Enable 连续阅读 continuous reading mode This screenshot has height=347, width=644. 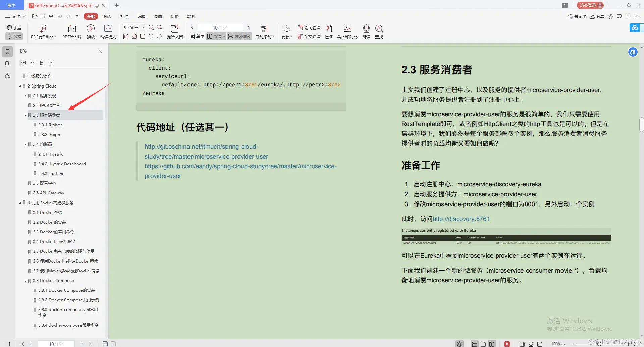239,36
